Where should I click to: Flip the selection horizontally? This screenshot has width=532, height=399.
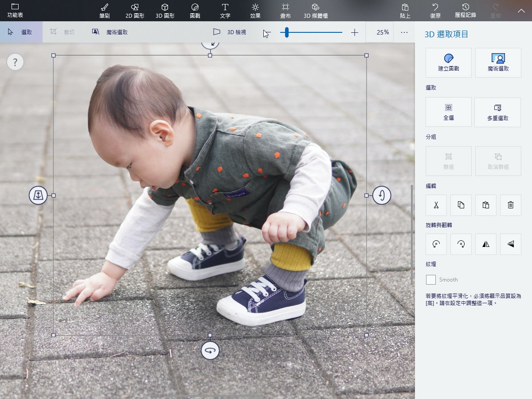point(486,244)
